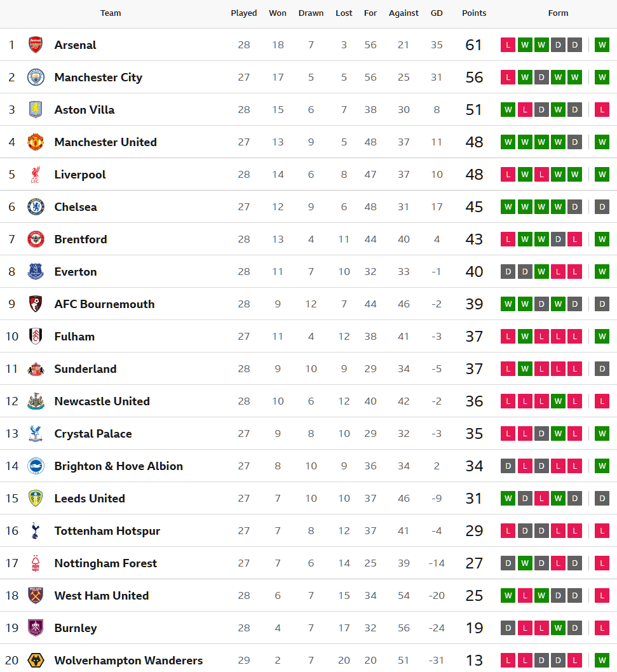This screenshot has height=672, width=617.
Task: Click the Burnley club crest
Action: click(36, 628)
